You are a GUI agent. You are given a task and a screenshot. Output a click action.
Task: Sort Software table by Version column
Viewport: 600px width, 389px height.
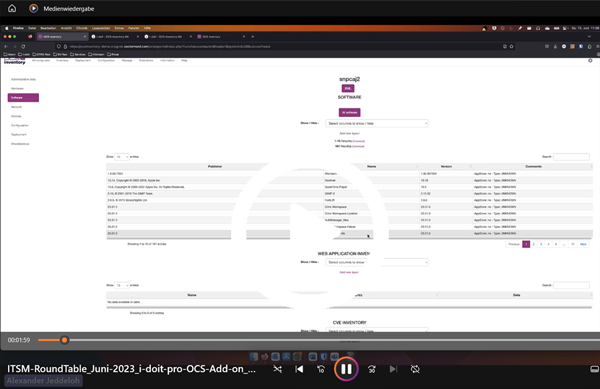pyautogui.click(x=446, y=166)
